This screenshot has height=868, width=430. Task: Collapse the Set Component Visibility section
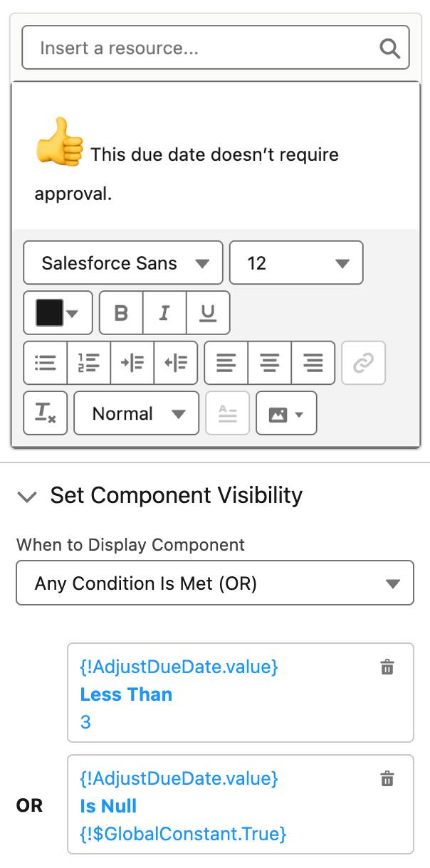(26, 497)
